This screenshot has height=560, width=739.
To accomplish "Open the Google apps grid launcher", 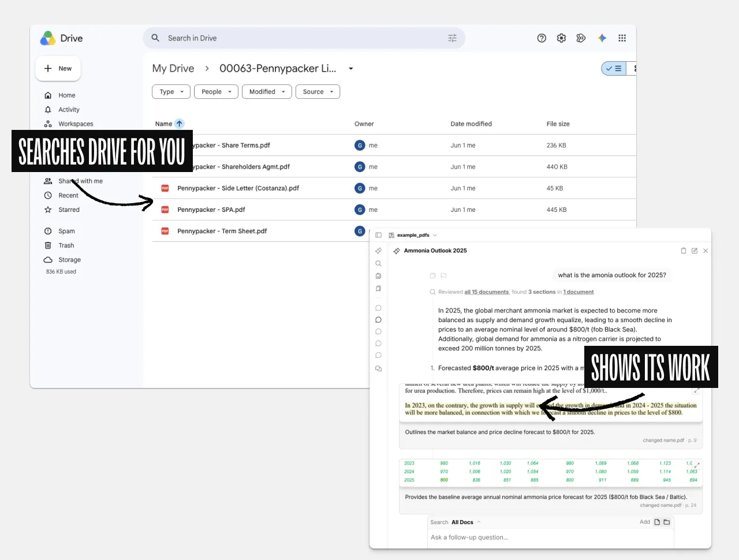I will click(x=622, y=38).
